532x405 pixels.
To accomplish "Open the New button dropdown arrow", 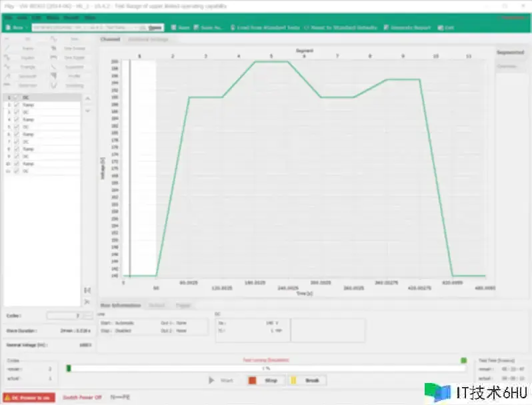I will (x=27, y=27).
